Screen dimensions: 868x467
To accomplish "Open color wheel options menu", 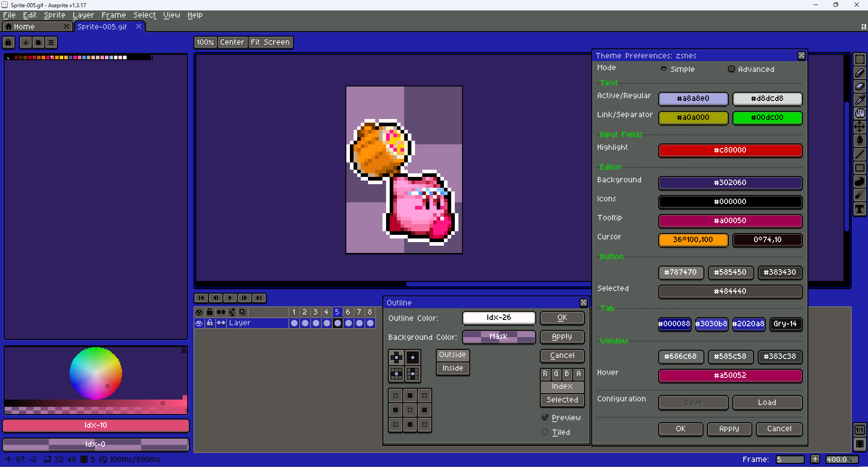I will [x=184, y=350].
